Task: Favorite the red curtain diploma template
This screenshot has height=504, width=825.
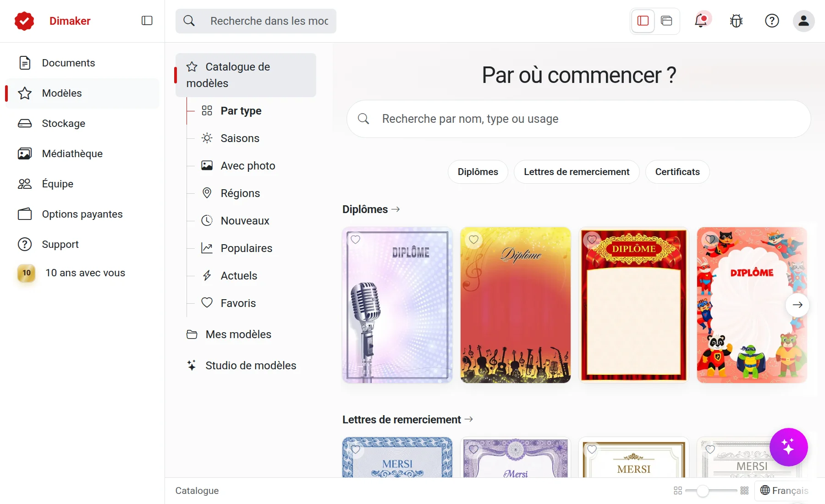Action: tap(592, 239)
